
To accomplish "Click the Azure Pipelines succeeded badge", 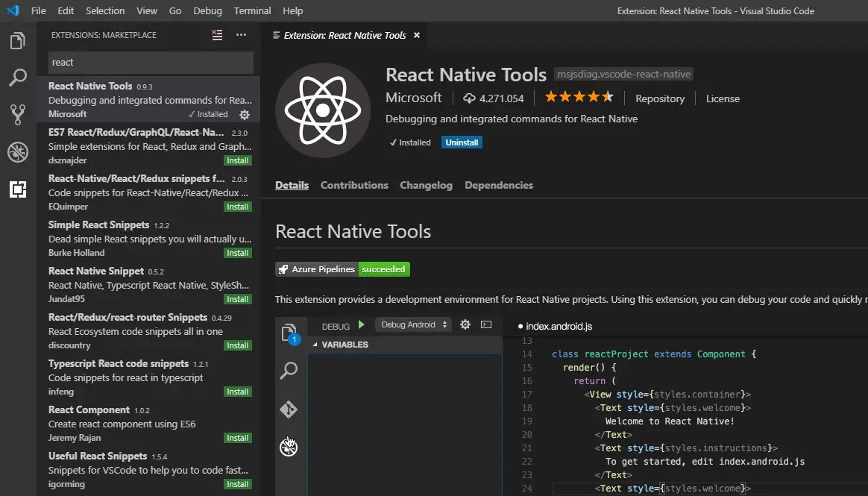I will pyautogui.click(x=342, y=269).
